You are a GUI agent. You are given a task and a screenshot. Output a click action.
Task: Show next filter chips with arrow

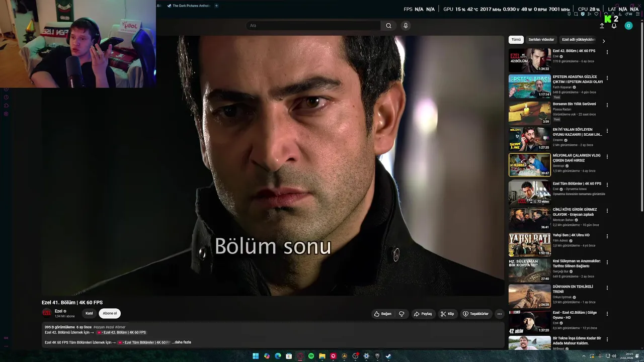[x=603, y=41]
